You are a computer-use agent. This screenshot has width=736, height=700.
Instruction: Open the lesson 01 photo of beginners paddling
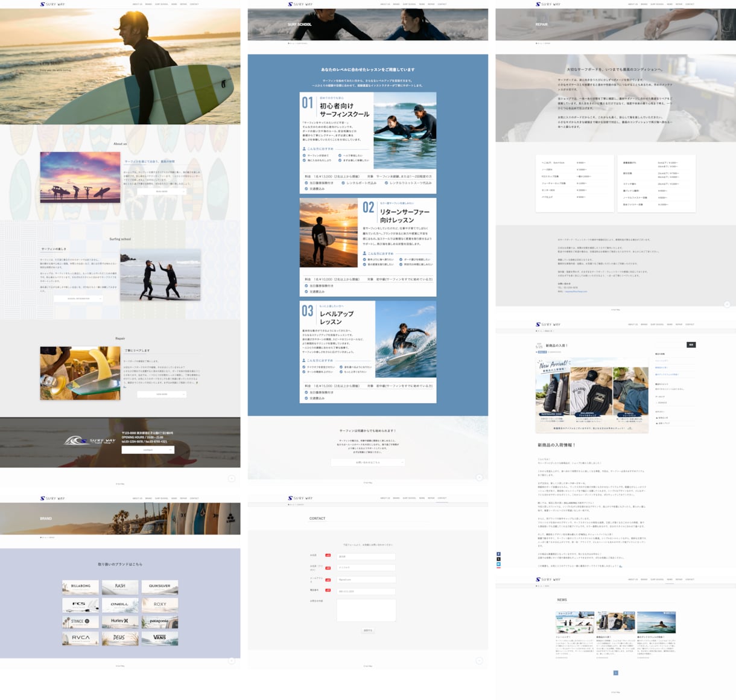coord(405,130)
